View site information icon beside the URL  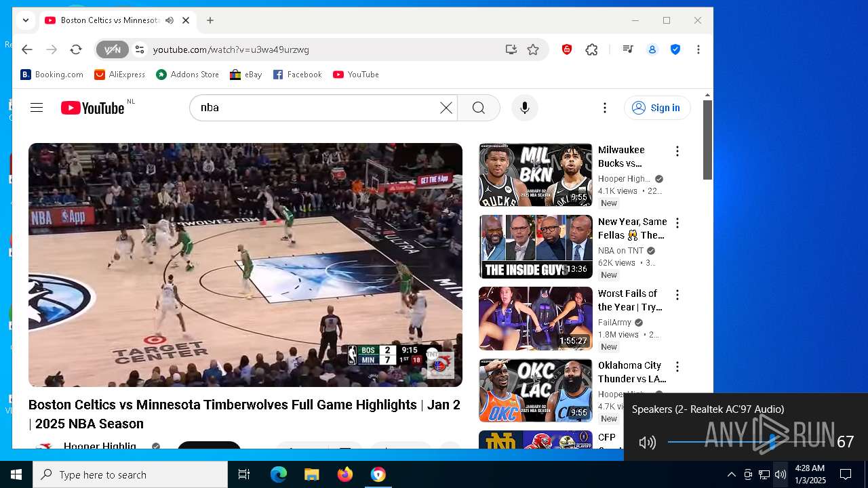click(x=140, y=49)
